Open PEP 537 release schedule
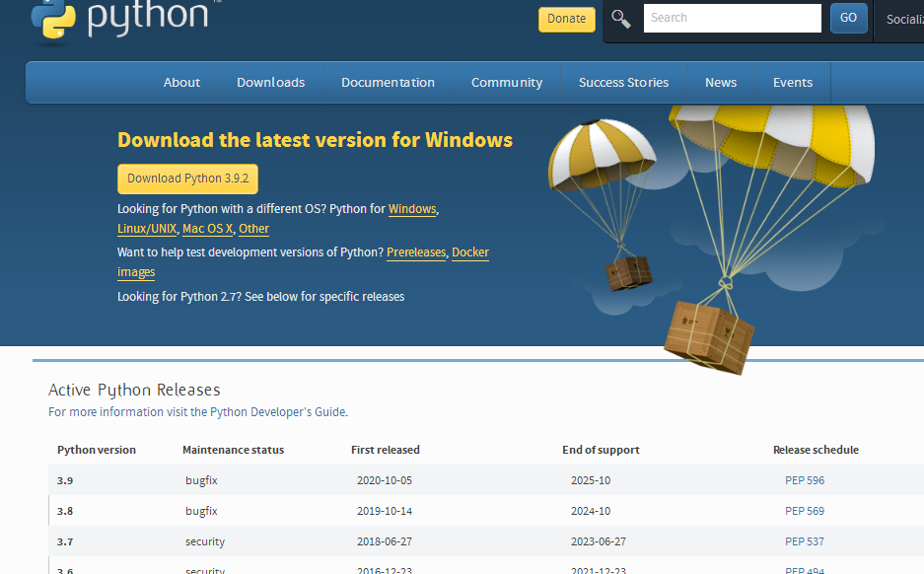The image size is (924, 574). pyautogui.click(x=805, y=541)
